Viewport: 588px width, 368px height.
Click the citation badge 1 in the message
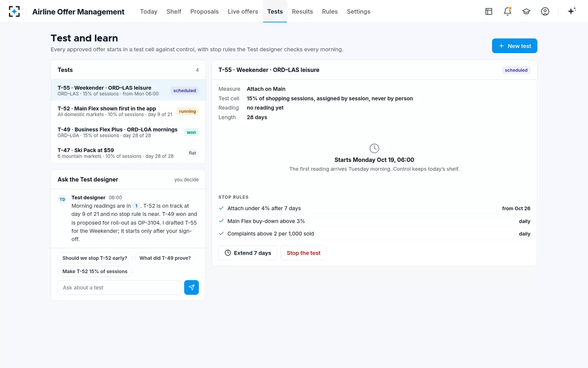pos(136,206)
